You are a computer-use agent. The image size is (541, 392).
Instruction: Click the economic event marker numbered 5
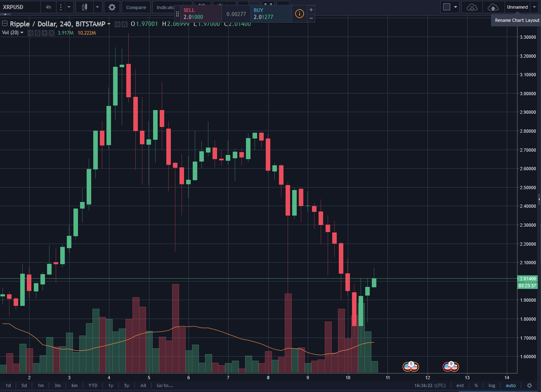(x=411, y=366)
